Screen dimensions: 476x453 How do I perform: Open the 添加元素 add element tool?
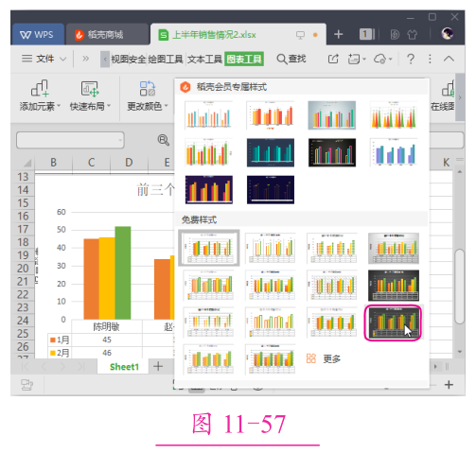40,96
